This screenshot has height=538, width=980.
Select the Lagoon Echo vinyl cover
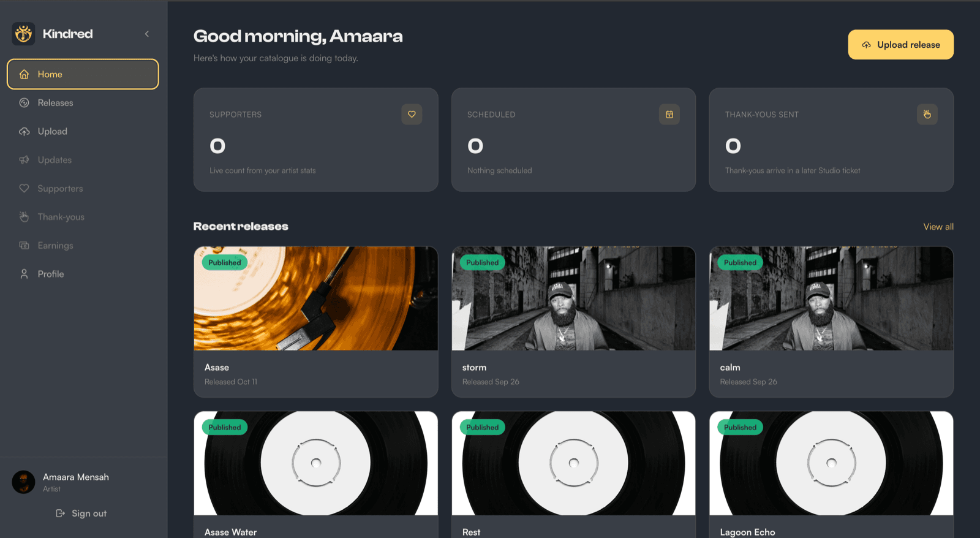click(831, 463)
